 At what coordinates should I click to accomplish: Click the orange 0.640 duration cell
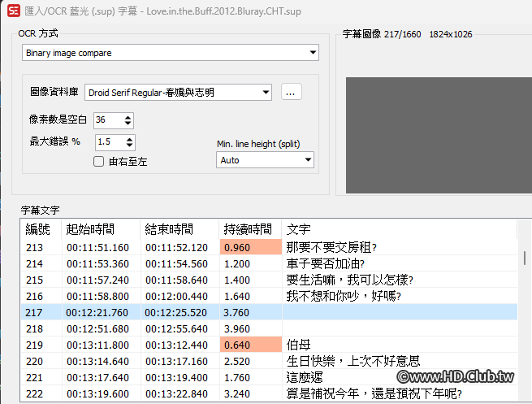[x=251, y=345]
